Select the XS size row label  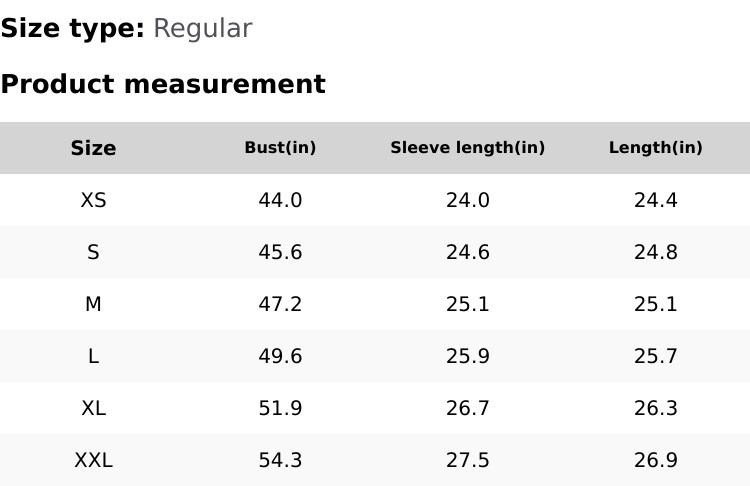(x=93, y=200)
